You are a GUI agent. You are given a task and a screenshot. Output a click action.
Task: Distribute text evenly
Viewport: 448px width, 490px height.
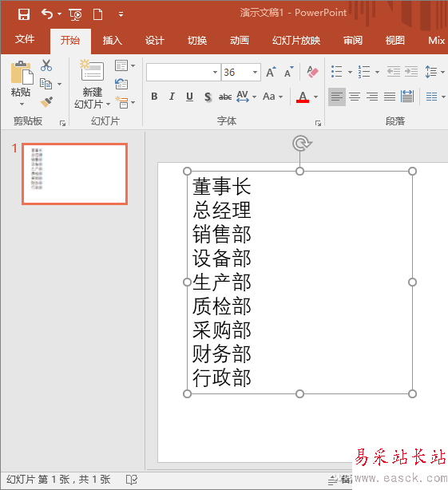407,97
